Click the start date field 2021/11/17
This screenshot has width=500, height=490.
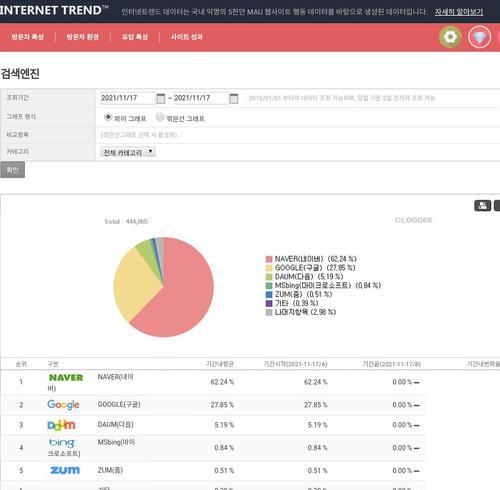128,98
